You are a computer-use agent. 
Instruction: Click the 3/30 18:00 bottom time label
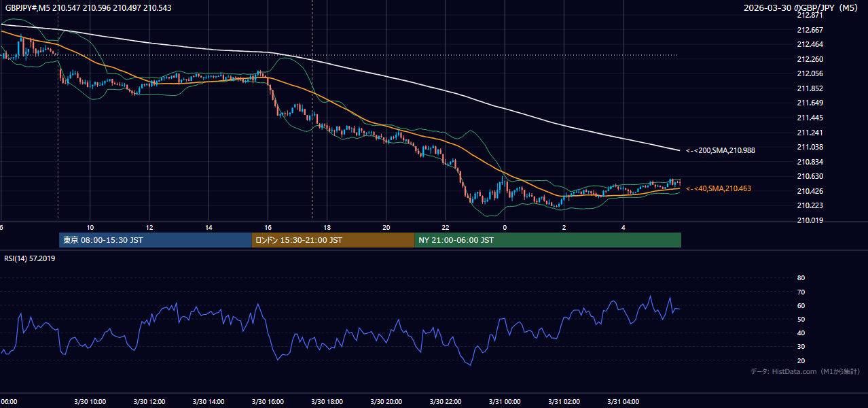[x=327, y=402]
